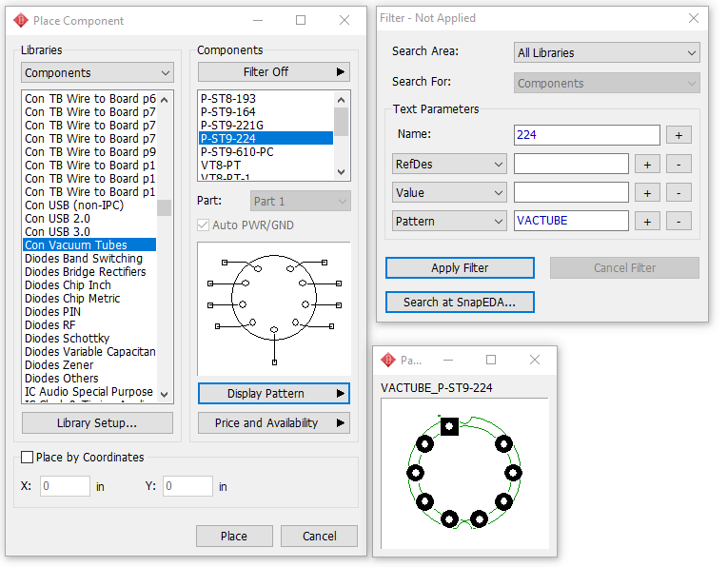Toggle Place by Coordinates checkbox
This screenshot has width=728, height=567.
(x=27, y=458)
